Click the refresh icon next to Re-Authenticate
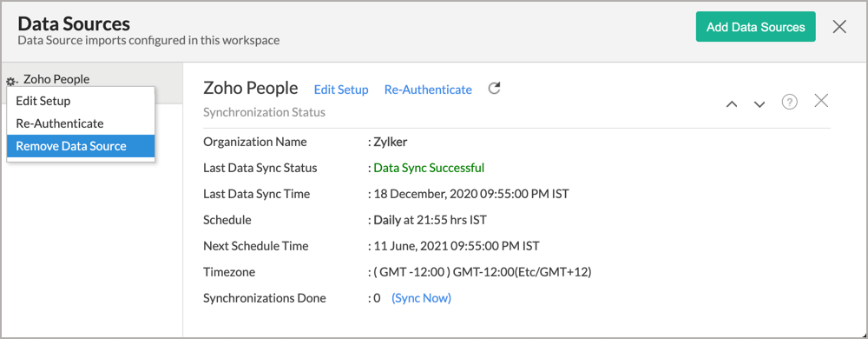This screenshot has height=339, width=868. (495, 89)
